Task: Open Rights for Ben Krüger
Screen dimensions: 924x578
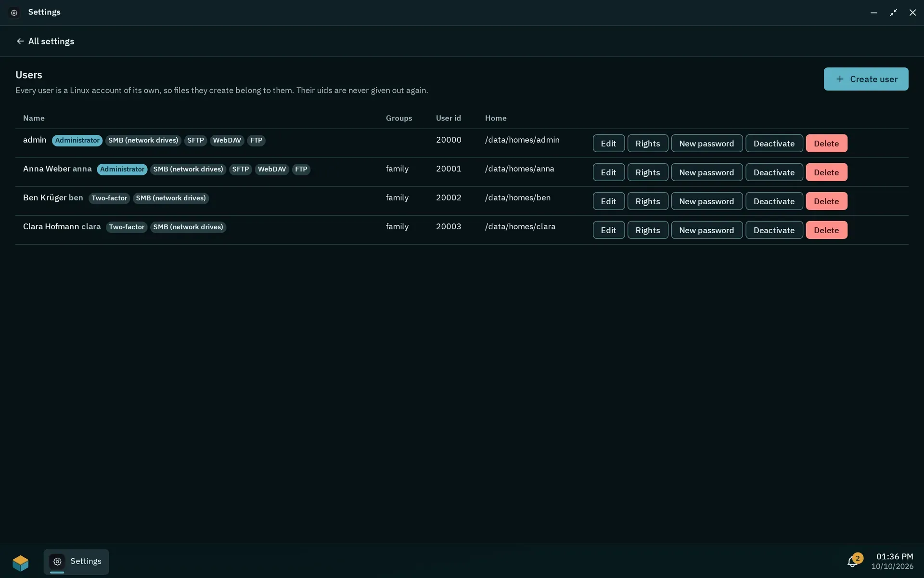Action: tap(648, 201)
